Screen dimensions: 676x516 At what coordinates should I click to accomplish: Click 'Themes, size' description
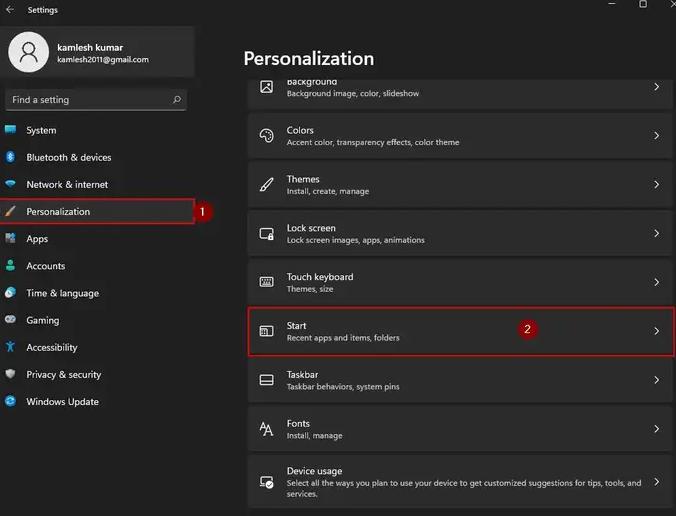pos(310,289)
